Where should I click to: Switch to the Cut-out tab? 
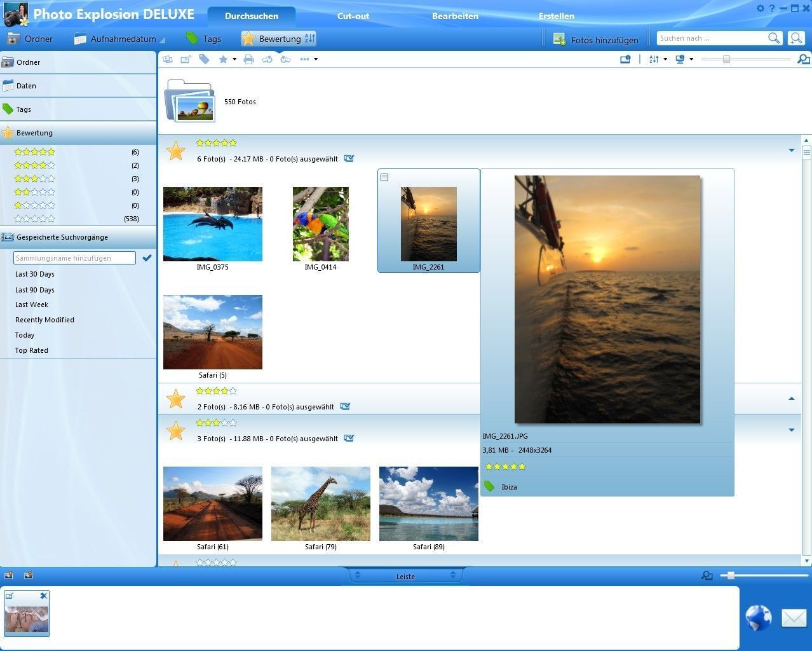[353, 16]
